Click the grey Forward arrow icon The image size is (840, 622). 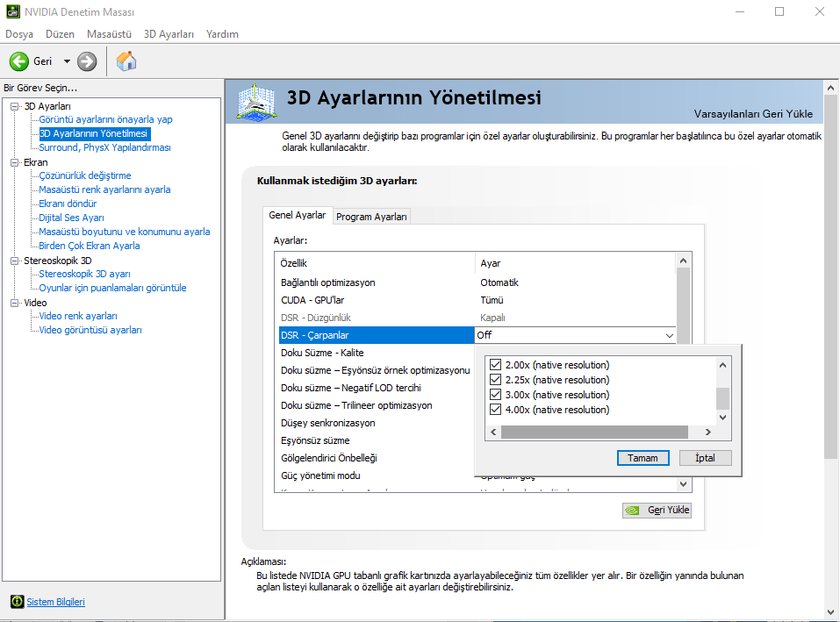(87, 61)
